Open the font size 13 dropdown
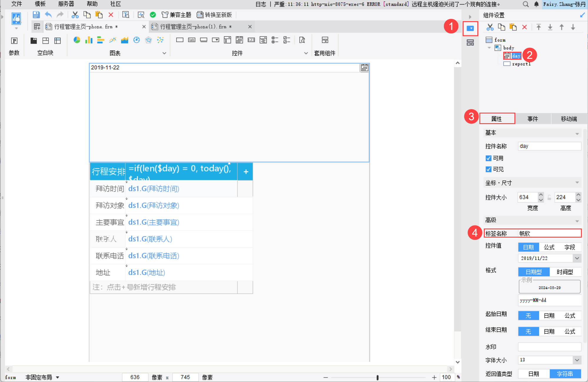Screen dimensions: 588x382 point(577,360)
